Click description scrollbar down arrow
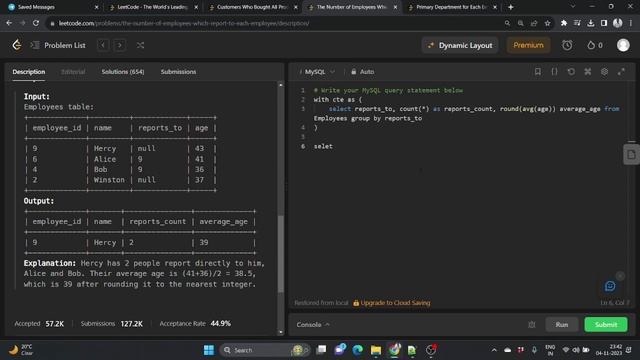The width and height of the screenshot is (640, 360). pos(280,332)
